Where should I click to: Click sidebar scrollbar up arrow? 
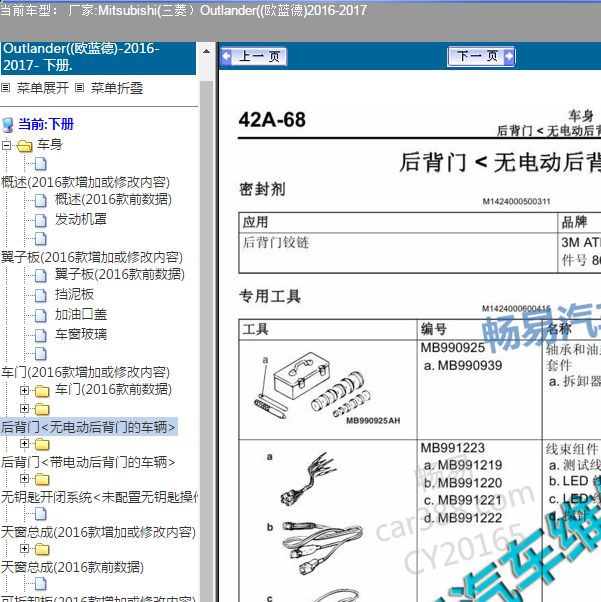[x=206, y=51]
